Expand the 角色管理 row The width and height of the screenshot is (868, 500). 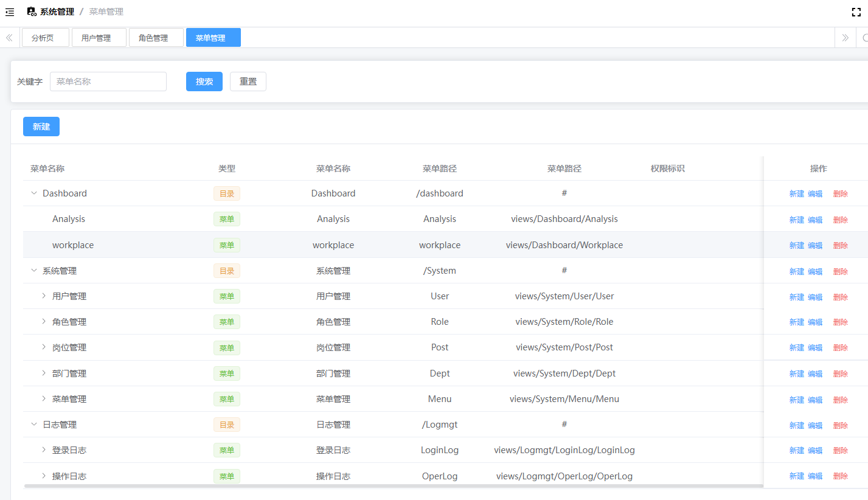coord(44,321)
